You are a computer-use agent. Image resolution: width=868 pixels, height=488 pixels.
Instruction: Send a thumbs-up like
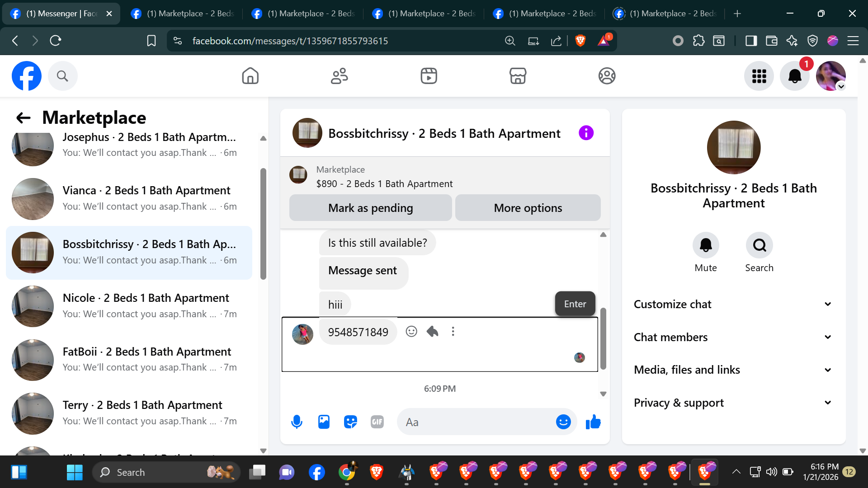click(593, 422)
